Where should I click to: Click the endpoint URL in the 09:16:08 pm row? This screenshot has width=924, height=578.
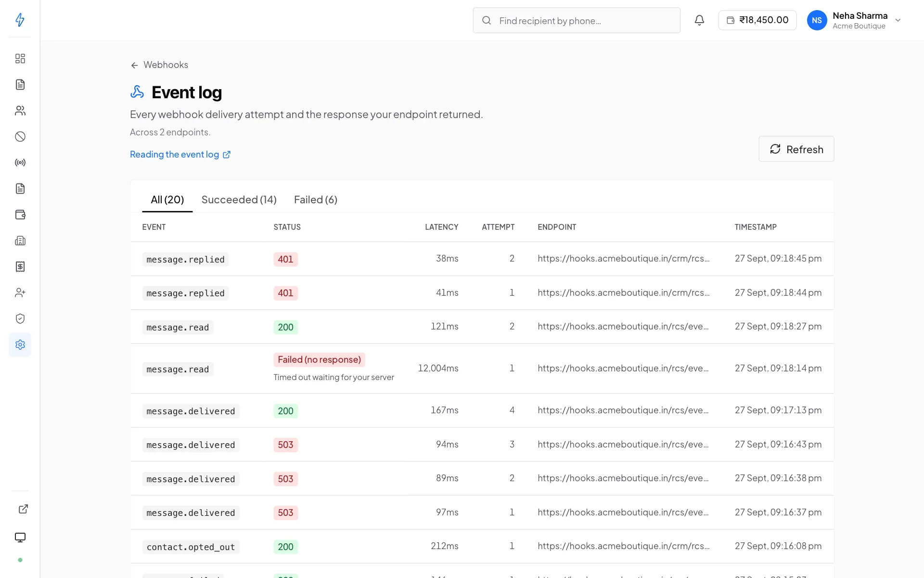point(623,546)
